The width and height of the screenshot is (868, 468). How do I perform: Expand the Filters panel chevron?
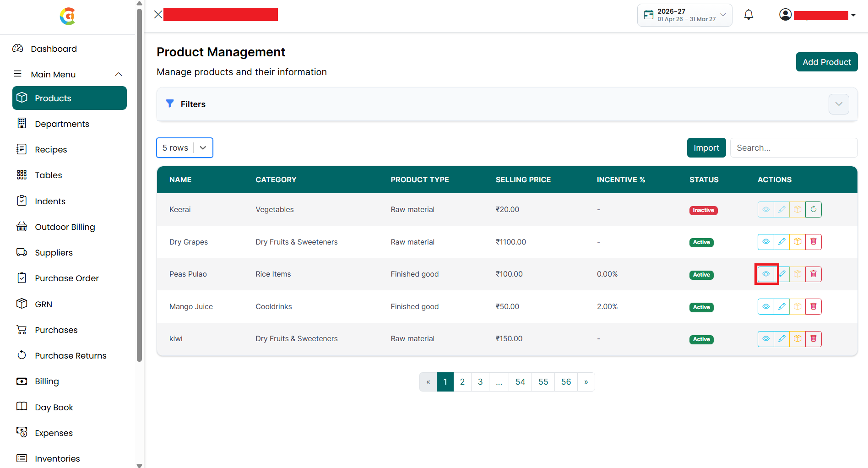[x=839, y=104]
